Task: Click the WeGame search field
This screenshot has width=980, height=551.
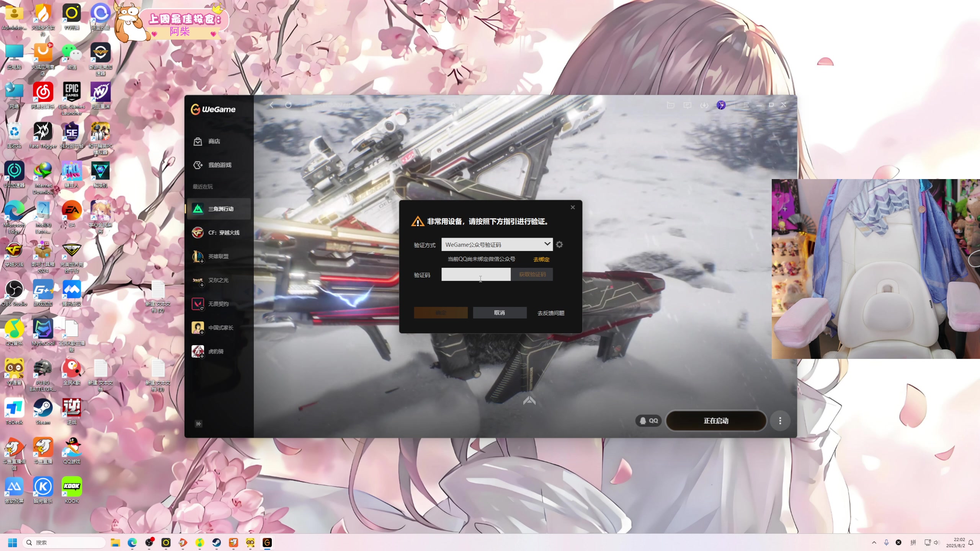Action: click(383, 105)
